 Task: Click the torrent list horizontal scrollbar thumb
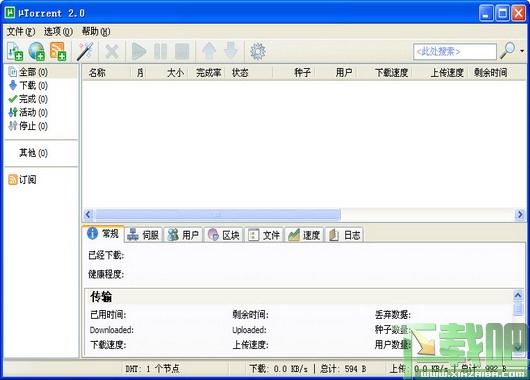point(218,214)
